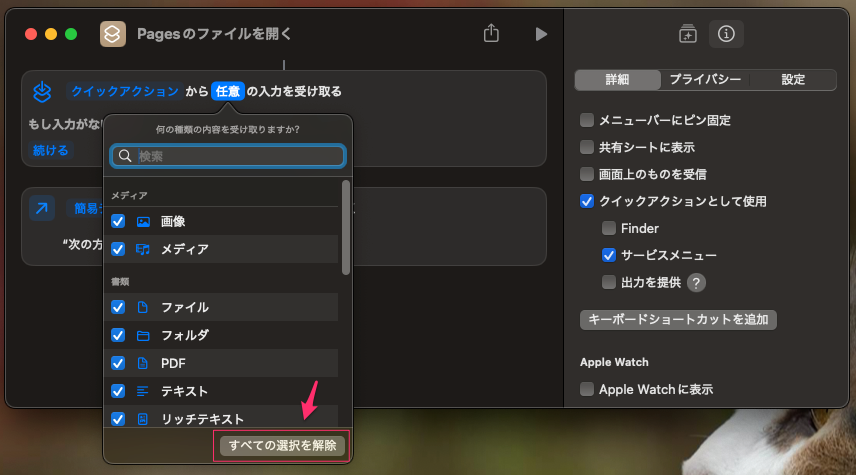Enable メニューバーにピン固定 checkbox
Viewport: 856px width, 475px height.
[587, 120]
